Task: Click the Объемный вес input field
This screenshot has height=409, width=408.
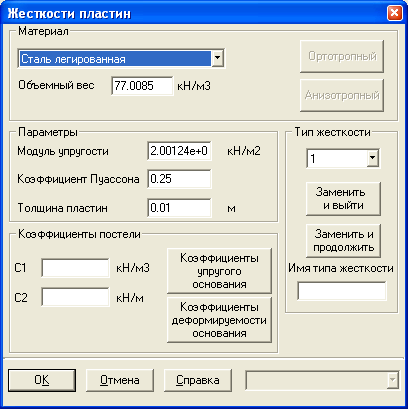Action: tap(142, 86)
